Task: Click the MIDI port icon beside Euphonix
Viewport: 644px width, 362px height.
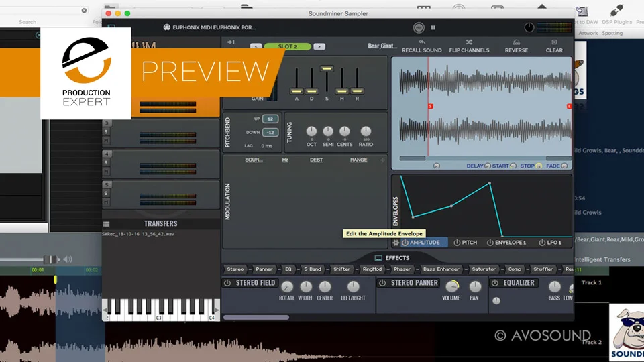Action: pyautogui.click(x=167, y=27)
